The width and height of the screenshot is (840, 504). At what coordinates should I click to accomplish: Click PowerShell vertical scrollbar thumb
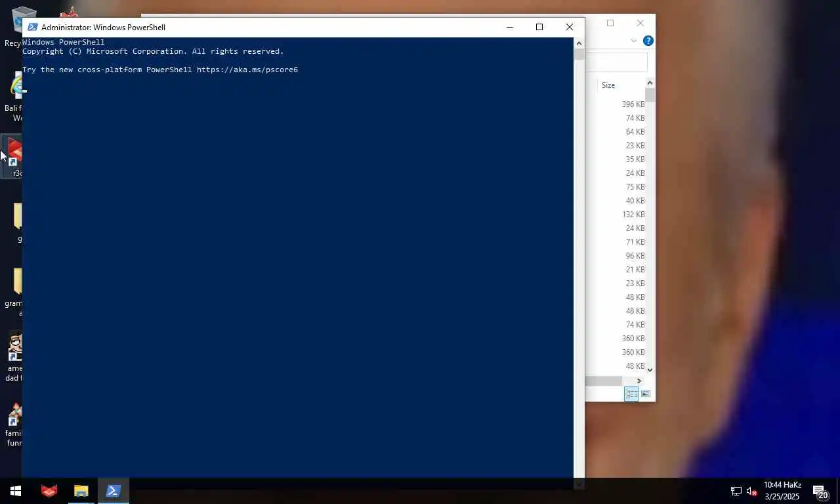(579, 54)
